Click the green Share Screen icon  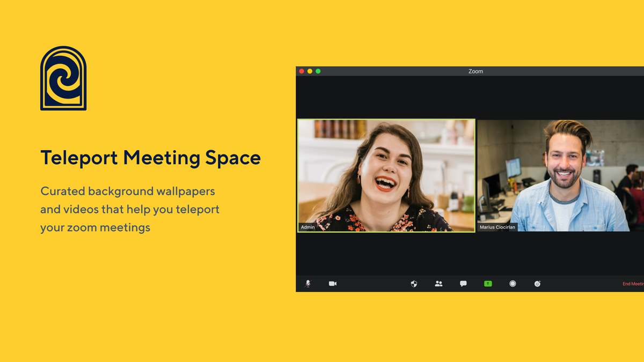pos(488,284)
